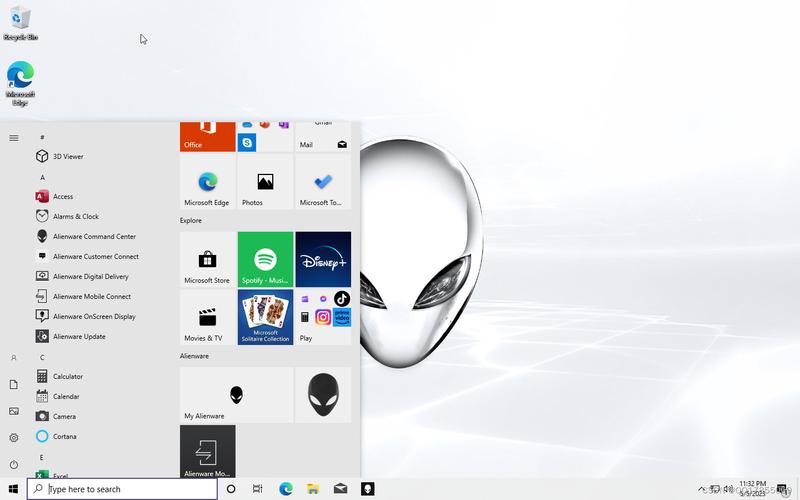Show hidden system tray icons chevron

tap(702, 489)
